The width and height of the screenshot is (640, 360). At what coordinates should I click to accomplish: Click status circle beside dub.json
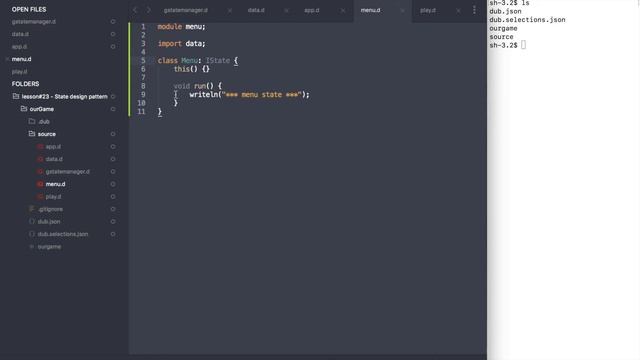pyautogui.click(x=113, y=222)
